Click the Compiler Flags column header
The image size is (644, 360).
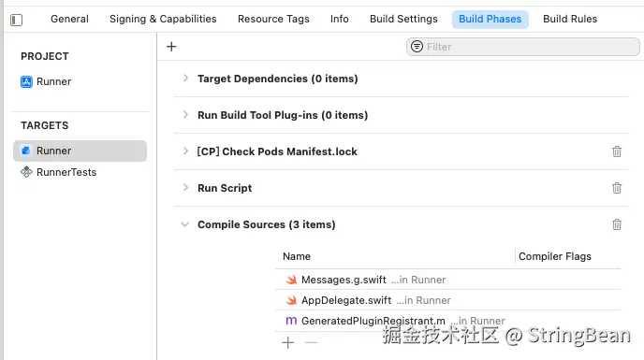[555, 256]
